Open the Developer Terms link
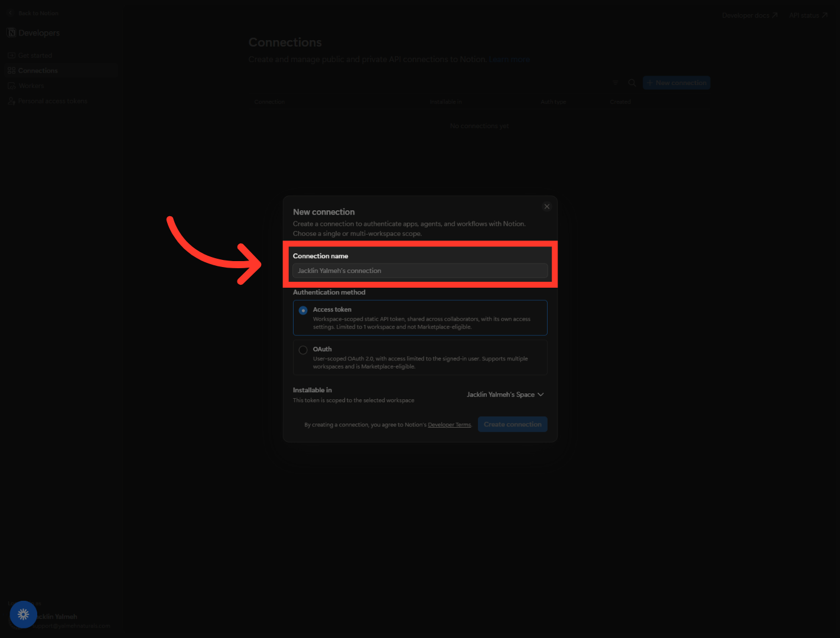840x638 pixels. click(x=450, y=425)
